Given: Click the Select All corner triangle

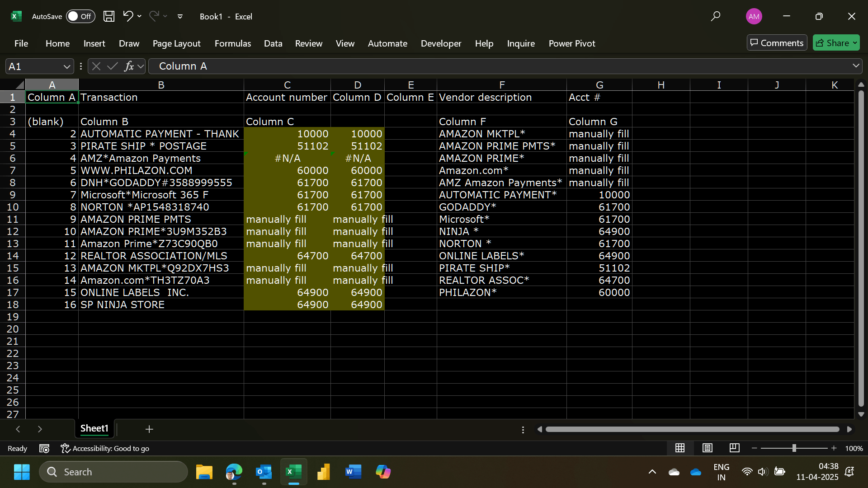Looking at the screenshot, I should [19, 84].
